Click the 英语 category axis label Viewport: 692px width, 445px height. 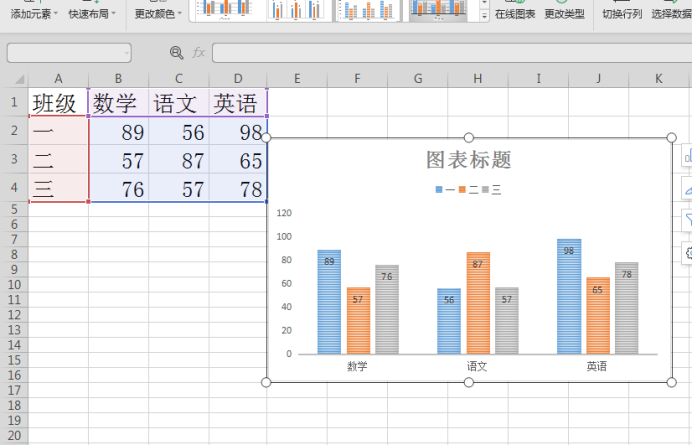pos(596,366)
